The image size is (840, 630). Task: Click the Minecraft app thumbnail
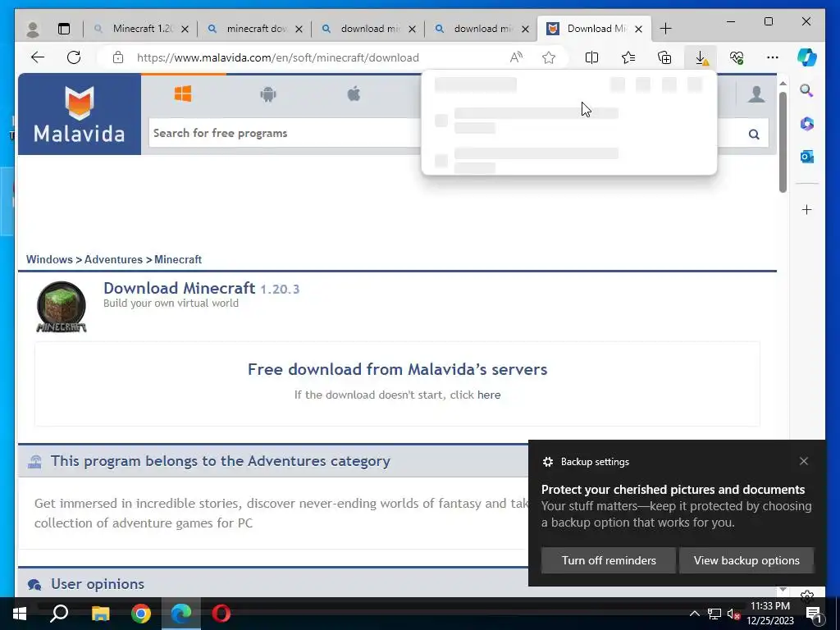(61, 307)
